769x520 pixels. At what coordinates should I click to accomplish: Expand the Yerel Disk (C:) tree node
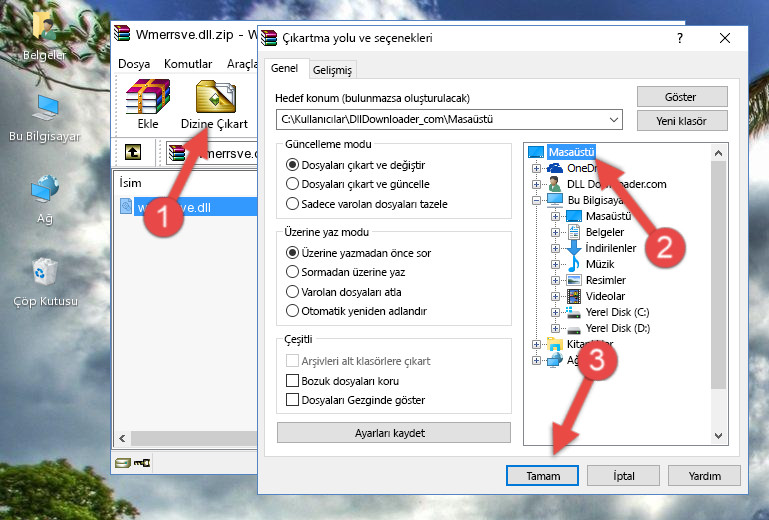coord(555,312)
